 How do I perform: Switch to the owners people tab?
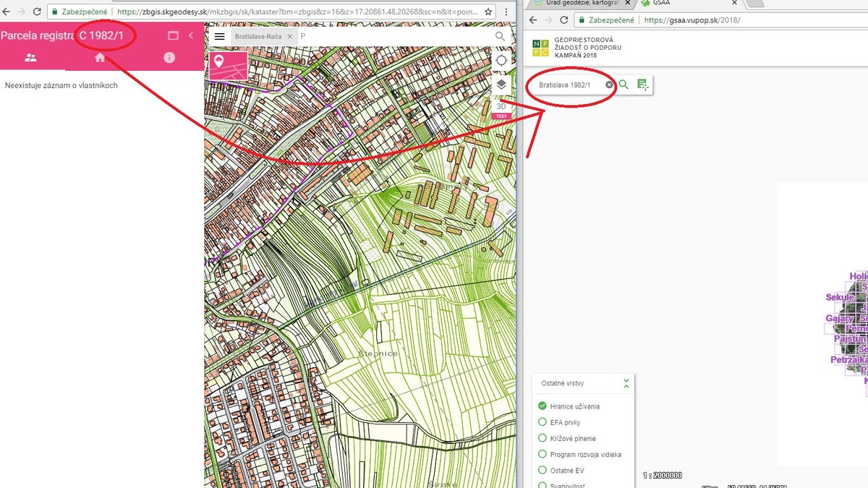click(30, 58)
